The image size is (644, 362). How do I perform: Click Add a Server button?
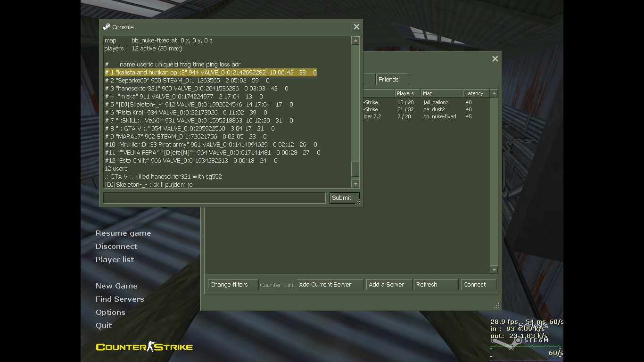click(x=389, y=285)
